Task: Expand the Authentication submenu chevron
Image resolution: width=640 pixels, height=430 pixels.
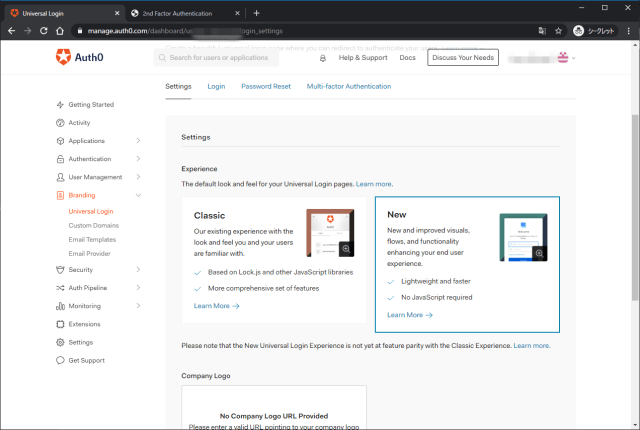Action: point(138,159)
